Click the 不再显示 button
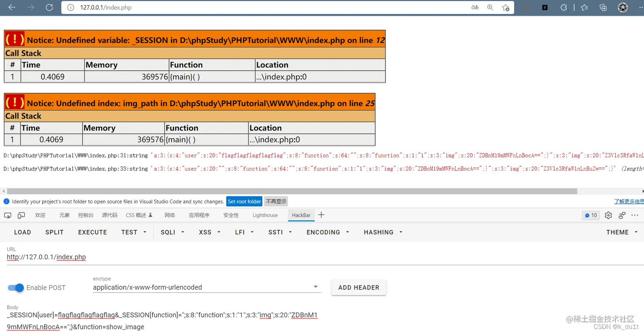This screenshot has height=333, width=644. tap(276, 201)
